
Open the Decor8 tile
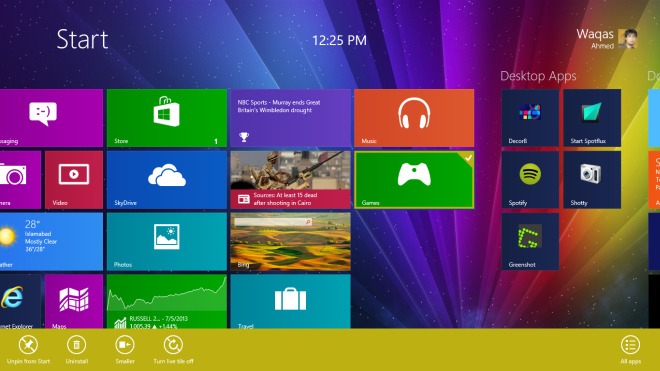530,118
